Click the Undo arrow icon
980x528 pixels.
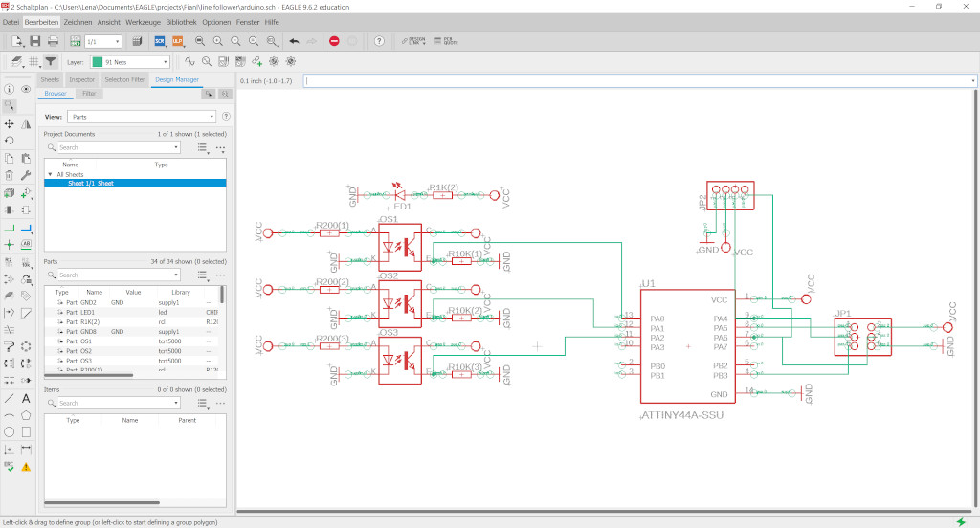[294, 41]
